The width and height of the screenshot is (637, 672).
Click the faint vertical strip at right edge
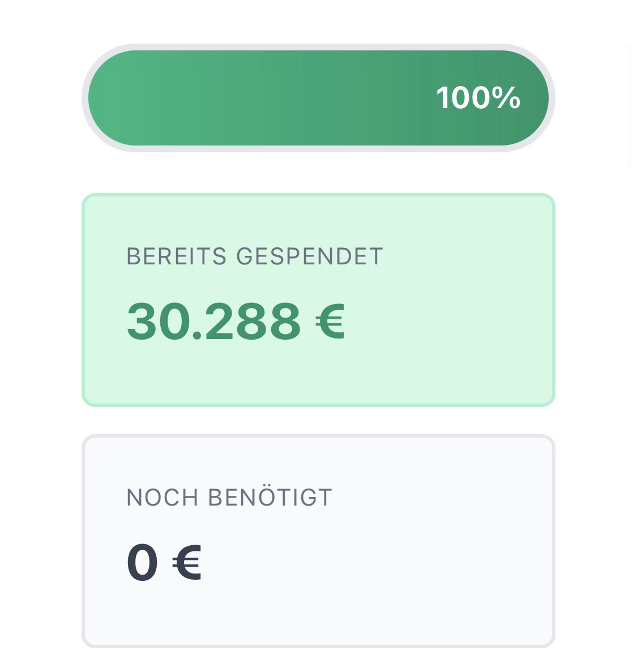coord(630,105)
